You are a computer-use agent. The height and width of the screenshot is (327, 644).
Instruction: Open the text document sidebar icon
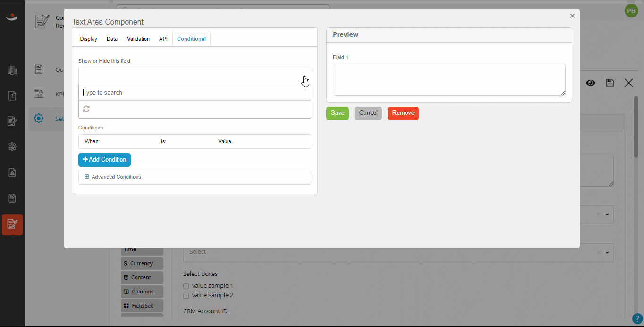tap(12, 198)
